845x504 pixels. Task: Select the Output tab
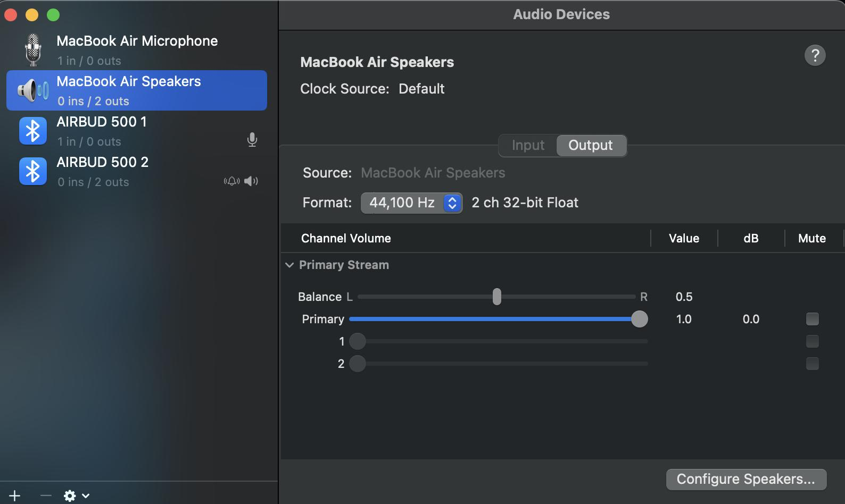point(591,145)
